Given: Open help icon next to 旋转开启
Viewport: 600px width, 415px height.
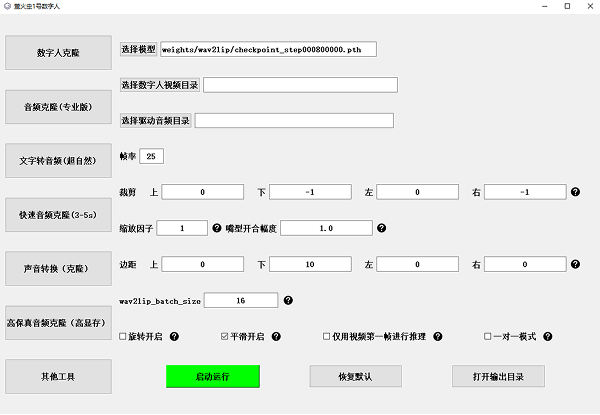Looking at the screenshot, I should pyautogui.click(x=174, y=336).
